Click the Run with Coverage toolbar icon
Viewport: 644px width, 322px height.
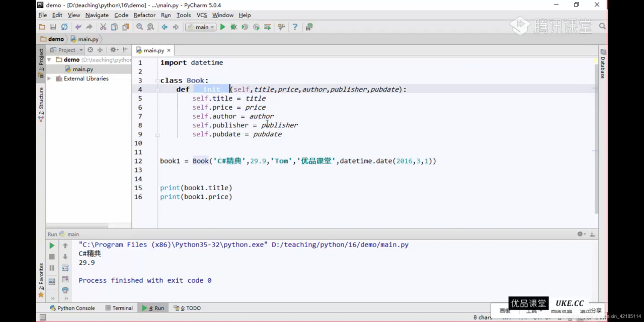245,27
